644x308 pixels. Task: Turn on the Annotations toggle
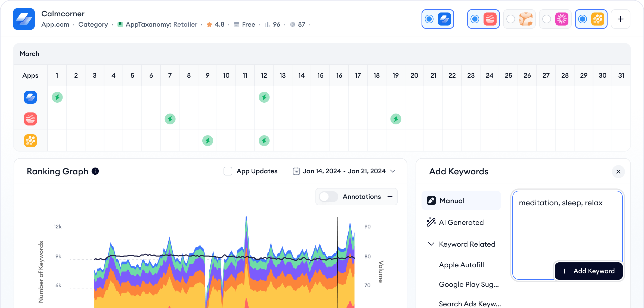[328, 197]
